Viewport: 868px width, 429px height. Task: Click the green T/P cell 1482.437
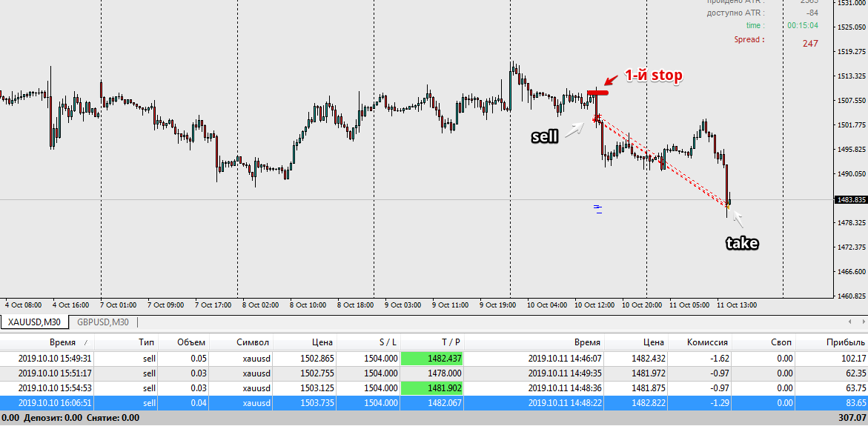coord(432,358)
